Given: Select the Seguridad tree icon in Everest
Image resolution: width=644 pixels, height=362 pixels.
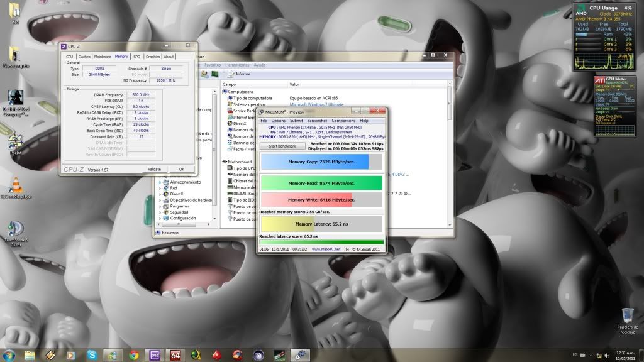Looking at the screenshot, I should click(x=165, y=212).
